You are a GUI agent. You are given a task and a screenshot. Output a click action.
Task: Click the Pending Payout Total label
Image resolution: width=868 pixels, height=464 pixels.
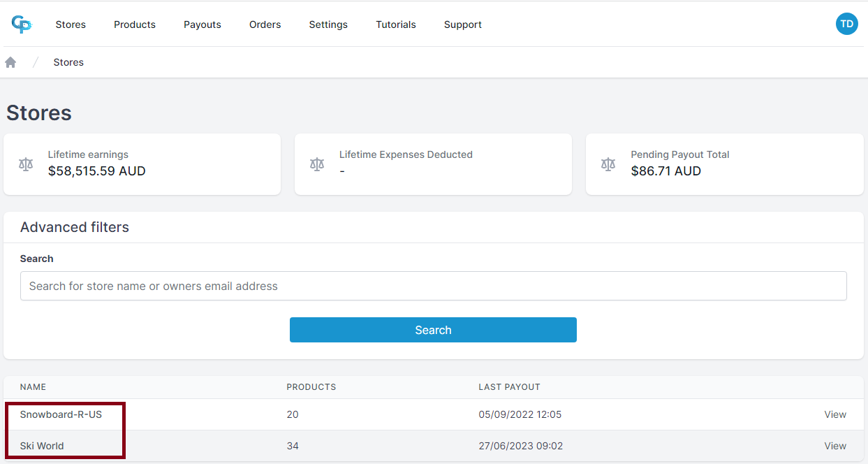(x=680, y=154)
